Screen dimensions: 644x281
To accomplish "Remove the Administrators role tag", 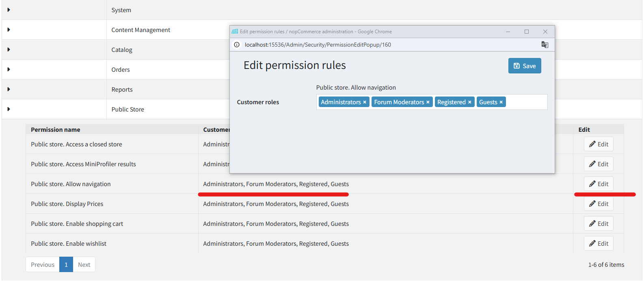I will click(365, 102).
